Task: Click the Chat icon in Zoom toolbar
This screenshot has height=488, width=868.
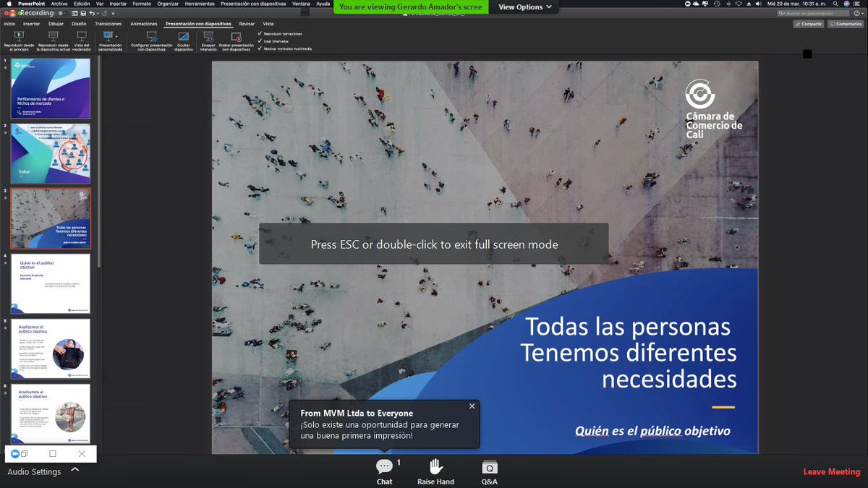Action: point(384,467)
